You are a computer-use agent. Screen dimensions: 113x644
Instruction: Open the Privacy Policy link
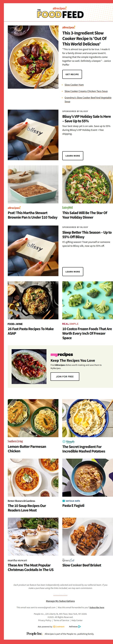(x=45, y=620)
